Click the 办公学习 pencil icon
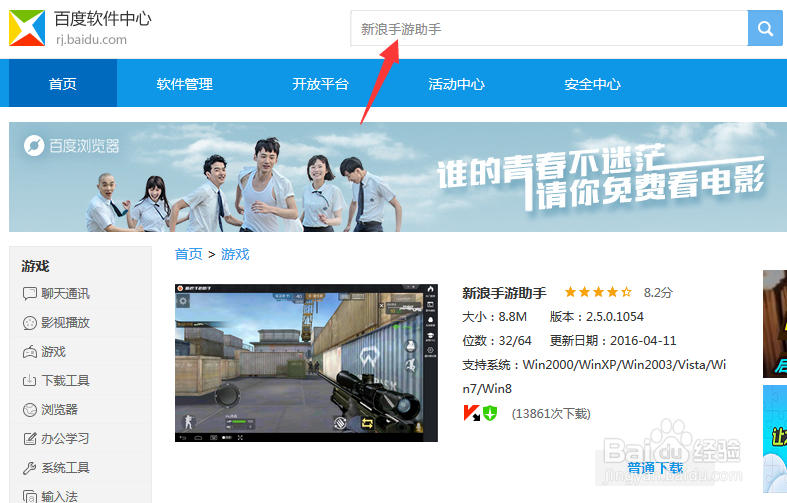The width and height of the screenshot is (787, 503). point(30,439)
